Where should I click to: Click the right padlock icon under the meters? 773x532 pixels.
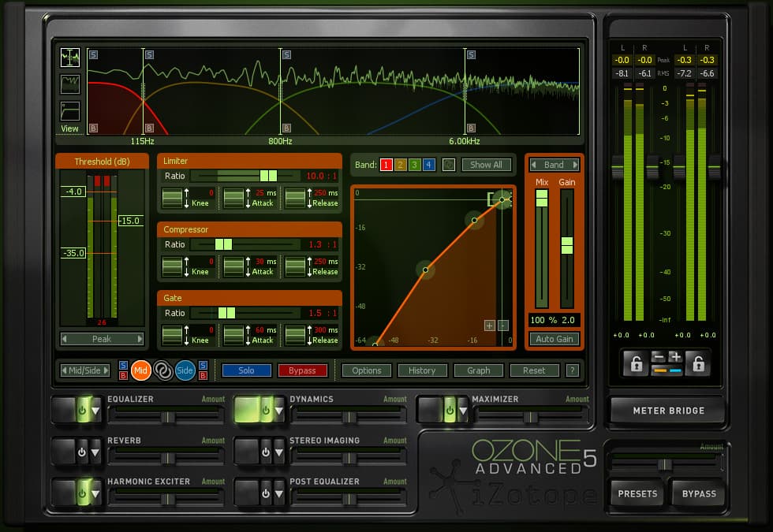[698, 363]
